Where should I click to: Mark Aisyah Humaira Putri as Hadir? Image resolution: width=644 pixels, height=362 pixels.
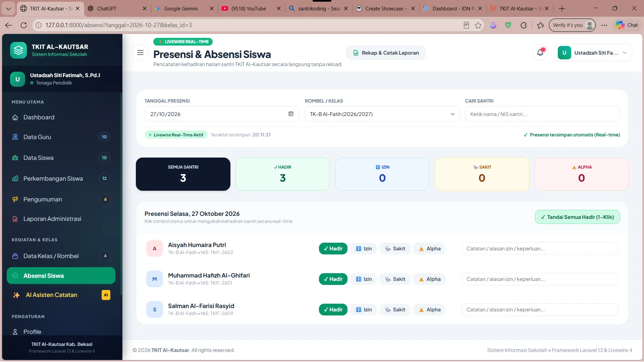(333, 249)
